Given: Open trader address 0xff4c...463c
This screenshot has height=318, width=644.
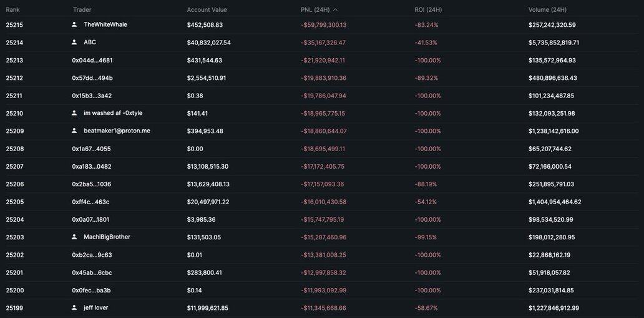Looking at the screenshot, I should 90,202.
